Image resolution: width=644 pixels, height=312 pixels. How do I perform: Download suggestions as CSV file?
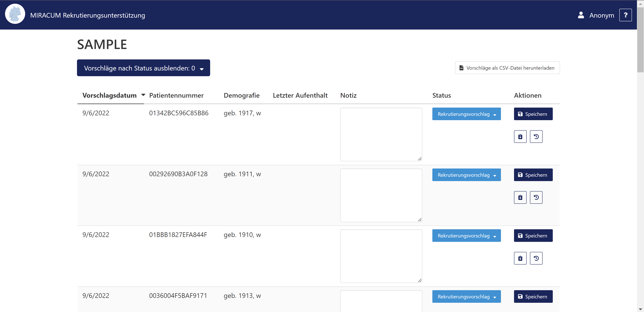507,68
